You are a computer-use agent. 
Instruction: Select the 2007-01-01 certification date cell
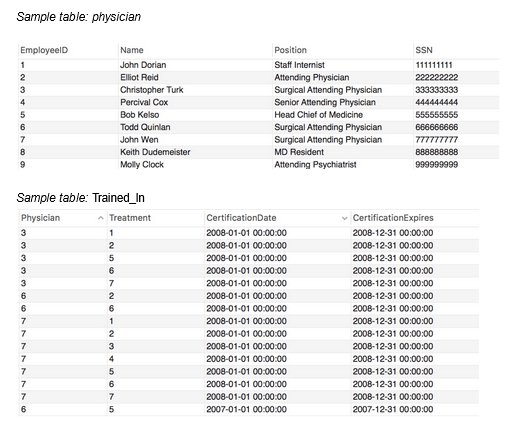(x=246, y=409)
